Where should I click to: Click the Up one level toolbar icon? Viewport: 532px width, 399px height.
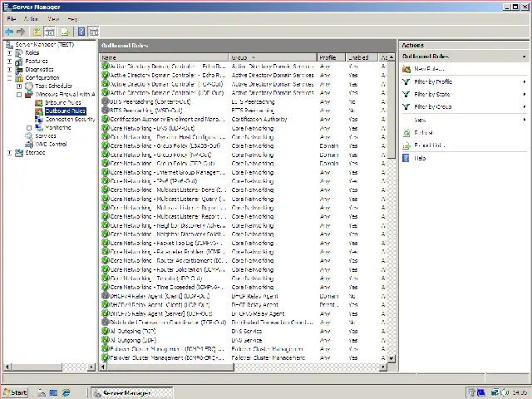[x=37, y=32]
